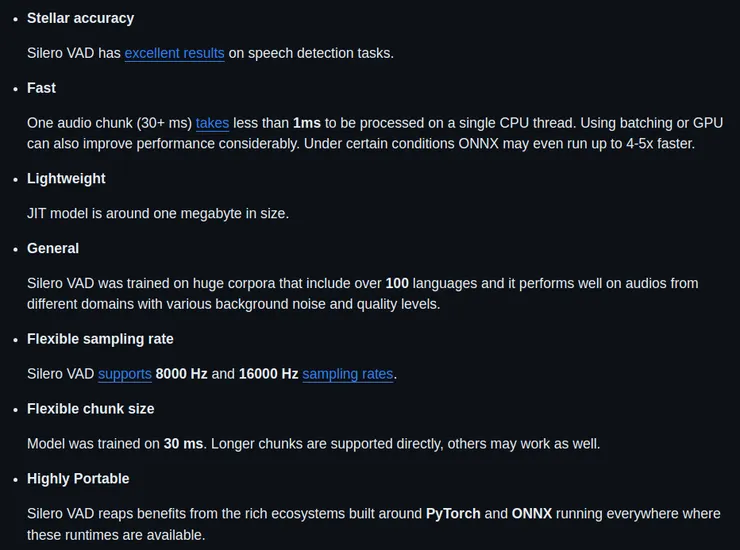
Task: Click the "Silero VAD was trained on huge corpora" sentence
Action: click(x=200, y=283)
